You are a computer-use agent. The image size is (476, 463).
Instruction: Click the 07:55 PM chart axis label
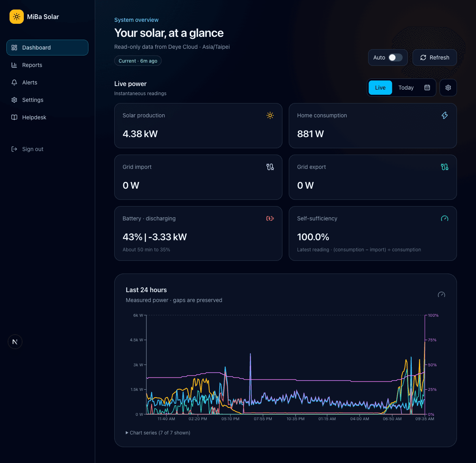pos(263,419)
